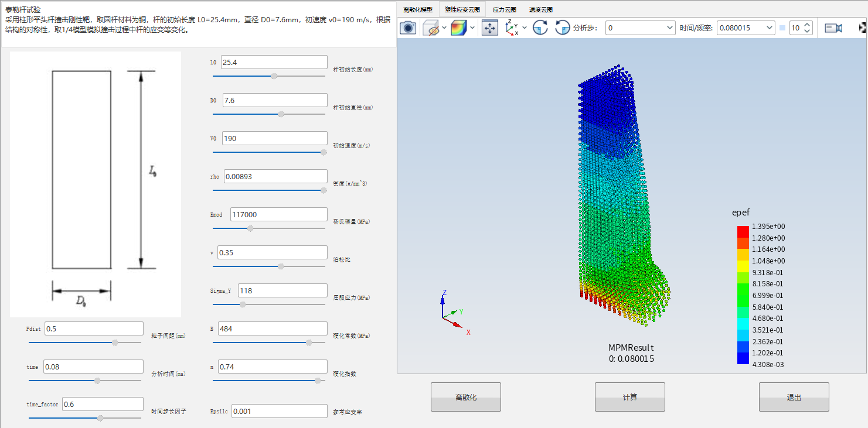Click the B slider handle

309,343
